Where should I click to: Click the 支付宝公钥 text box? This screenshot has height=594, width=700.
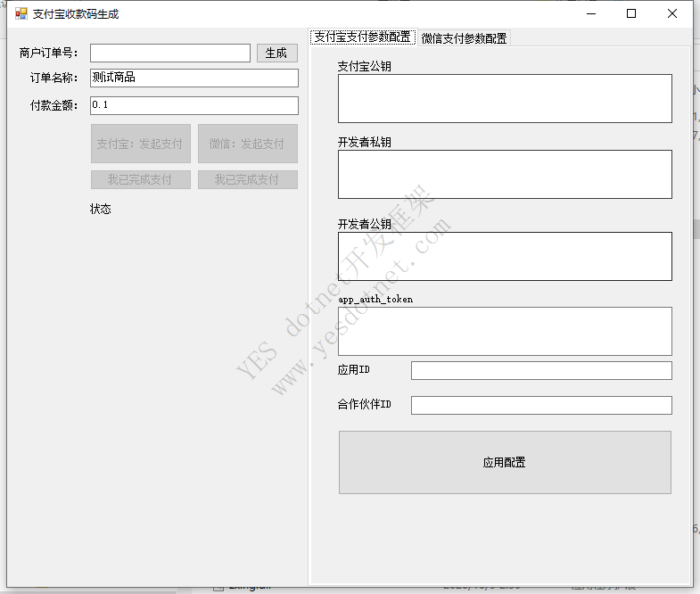(x=505, y=99)
